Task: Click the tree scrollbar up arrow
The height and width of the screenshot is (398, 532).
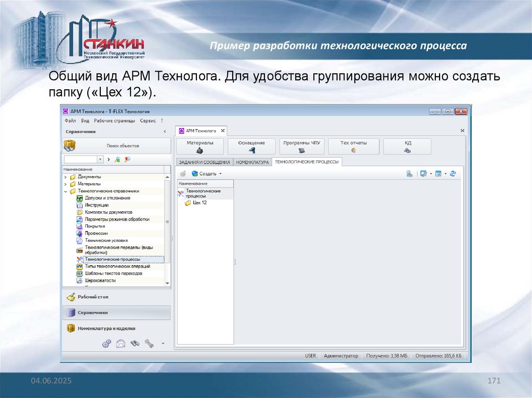Action: 167,177
